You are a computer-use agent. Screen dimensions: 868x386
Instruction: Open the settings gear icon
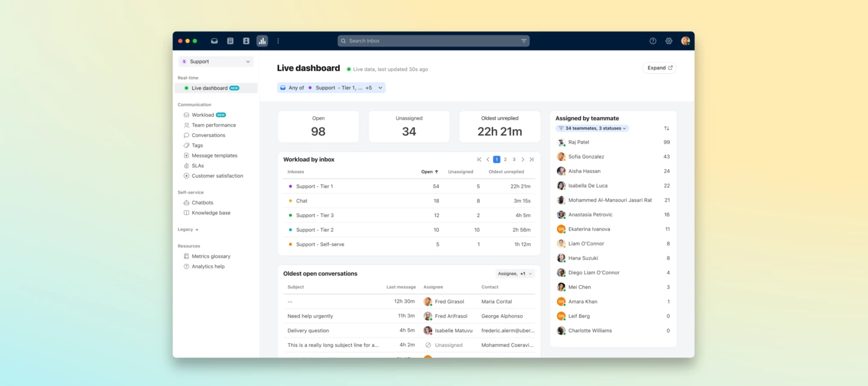click(x=668, y=41)
